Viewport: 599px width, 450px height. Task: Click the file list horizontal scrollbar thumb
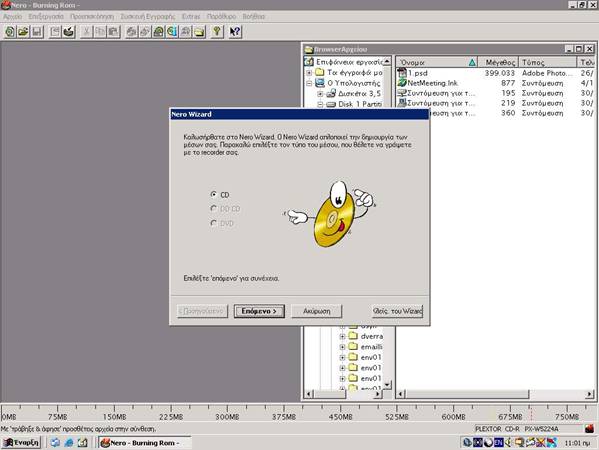tap(467, 393)
